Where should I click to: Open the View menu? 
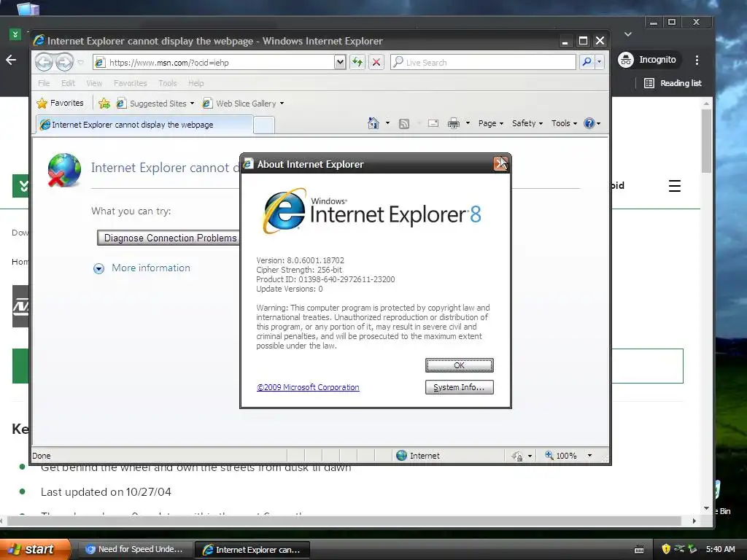click(94, 83)
